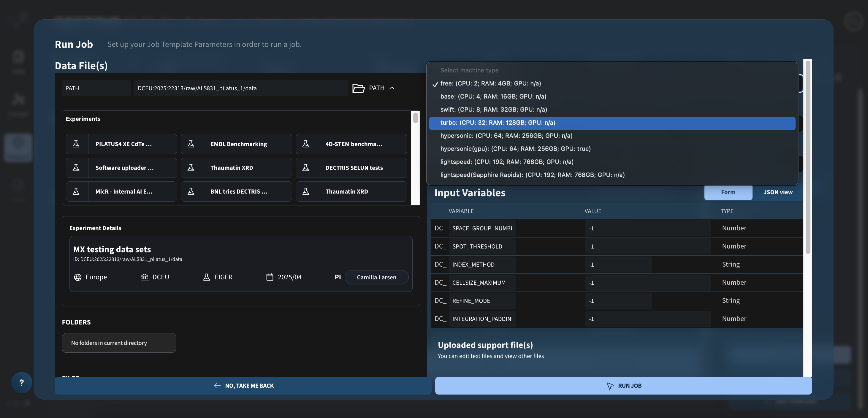Open PI Camilla Larsen chip

pyautogui.click(x=376, y=277)
